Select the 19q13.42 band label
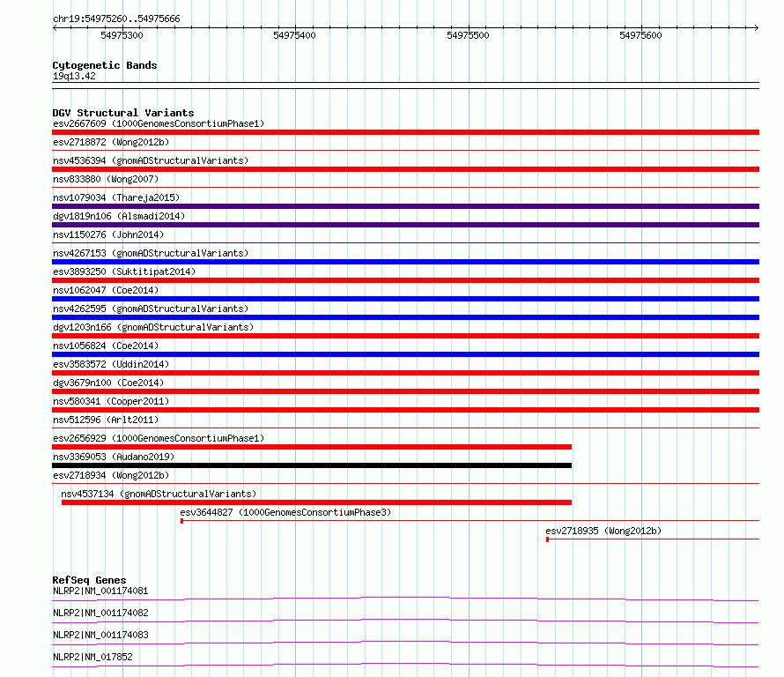 point(74,76)
